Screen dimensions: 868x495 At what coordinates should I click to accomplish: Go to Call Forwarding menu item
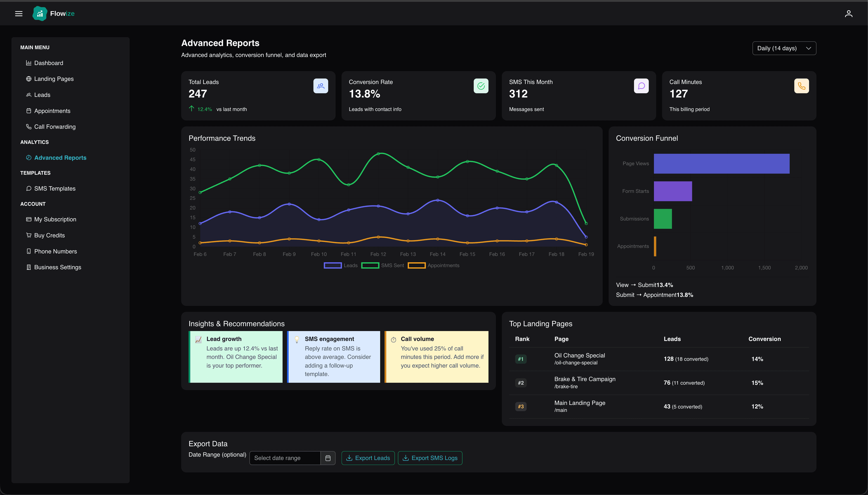[55, 127]
